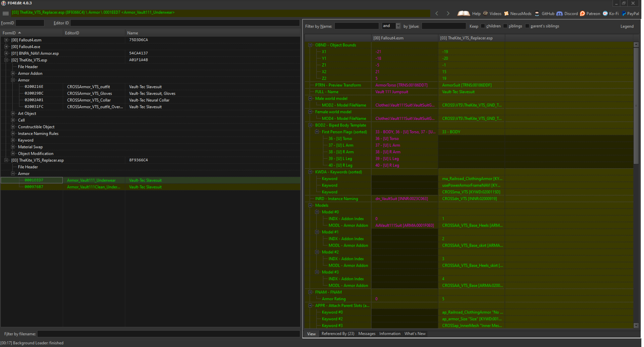Click the Armor Rating value 5
Image resolution: width=644 pixels, height=347 pixels.
pos(443,299)
